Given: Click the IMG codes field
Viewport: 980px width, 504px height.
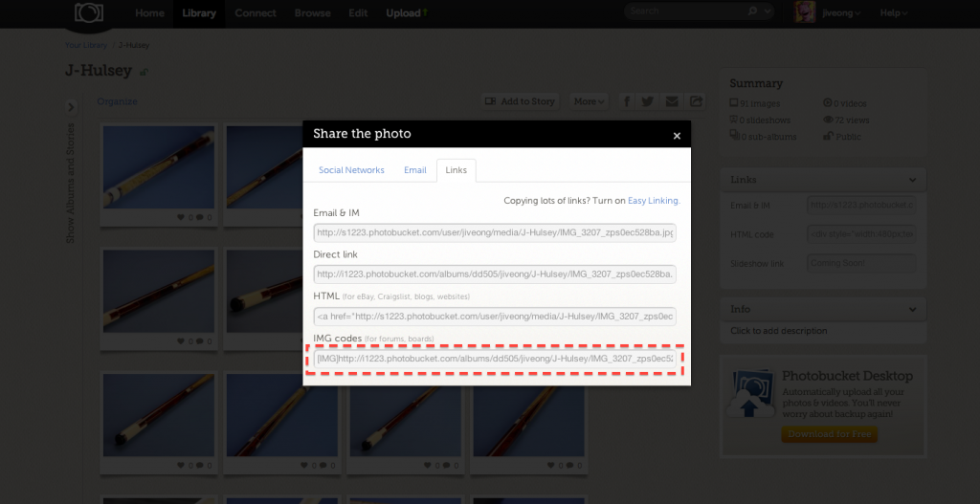Looking at the screenshot, I should tap(495, 359).
